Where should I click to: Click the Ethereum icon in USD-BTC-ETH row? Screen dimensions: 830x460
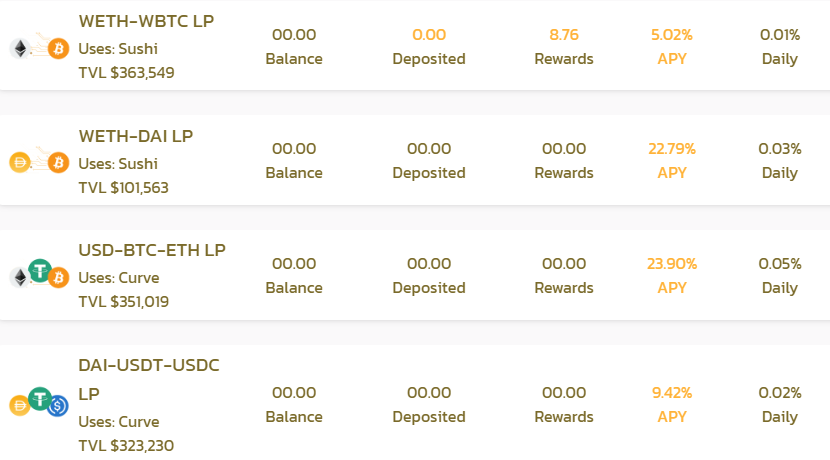(x=20, y=277)
